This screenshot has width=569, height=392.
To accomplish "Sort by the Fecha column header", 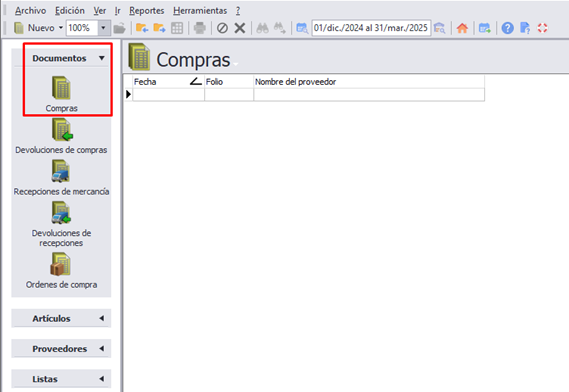I will [168, 82].
